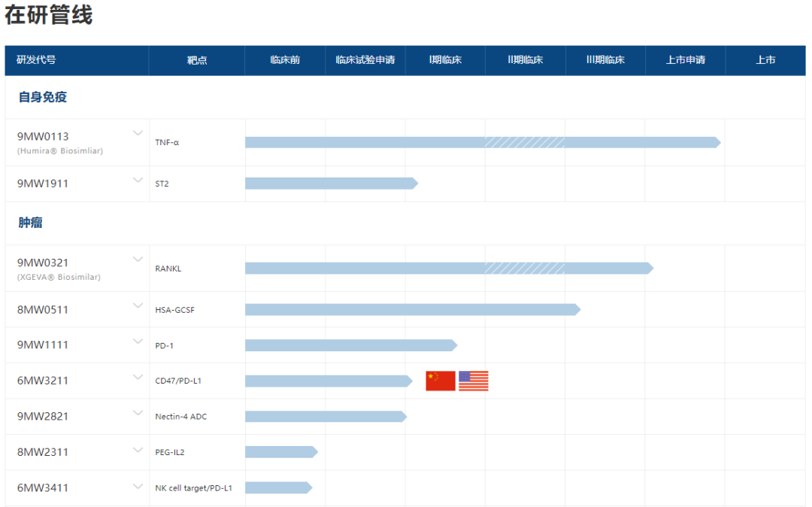Click the II期临床 column header

(x=525, y=60)
